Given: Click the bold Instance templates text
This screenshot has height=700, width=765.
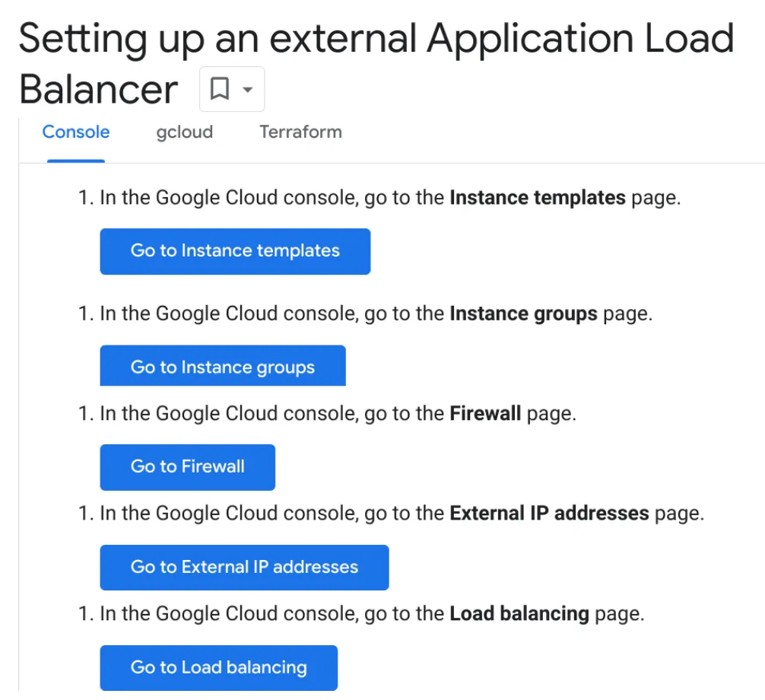Looking at the screenshot, I should [537, 198].
